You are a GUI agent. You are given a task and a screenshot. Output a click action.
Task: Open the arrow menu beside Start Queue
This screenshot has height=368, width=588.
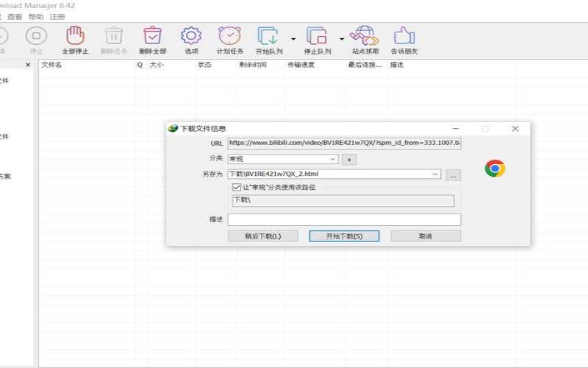click(x=293, y=38)
